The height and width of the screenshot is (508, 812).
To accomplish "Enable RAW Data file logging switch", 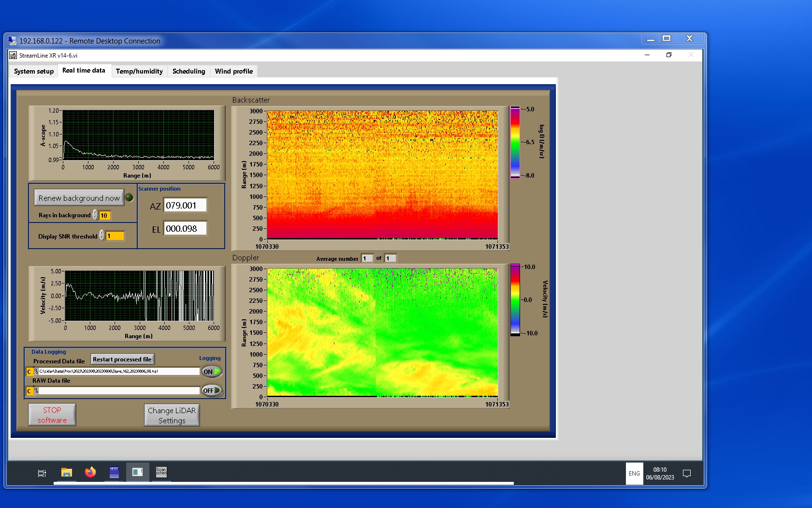I will [212, 390].
